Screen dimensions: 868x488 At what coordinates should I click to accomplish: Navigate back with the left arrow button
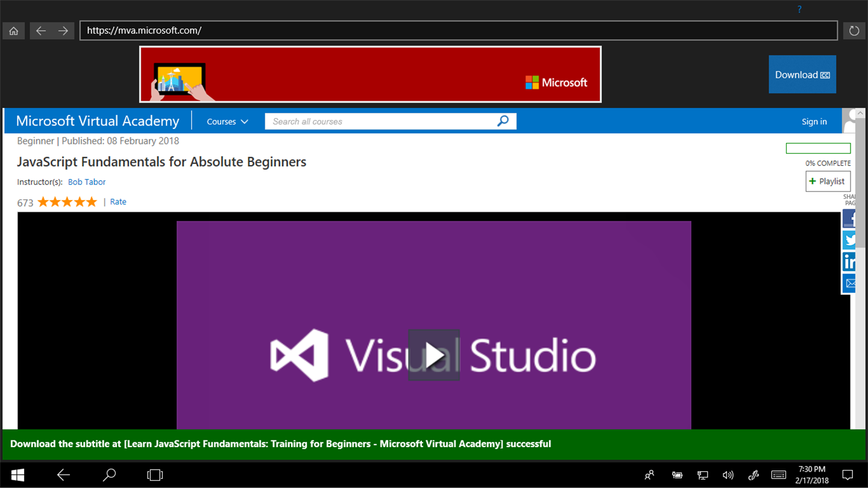coord(41,31)
